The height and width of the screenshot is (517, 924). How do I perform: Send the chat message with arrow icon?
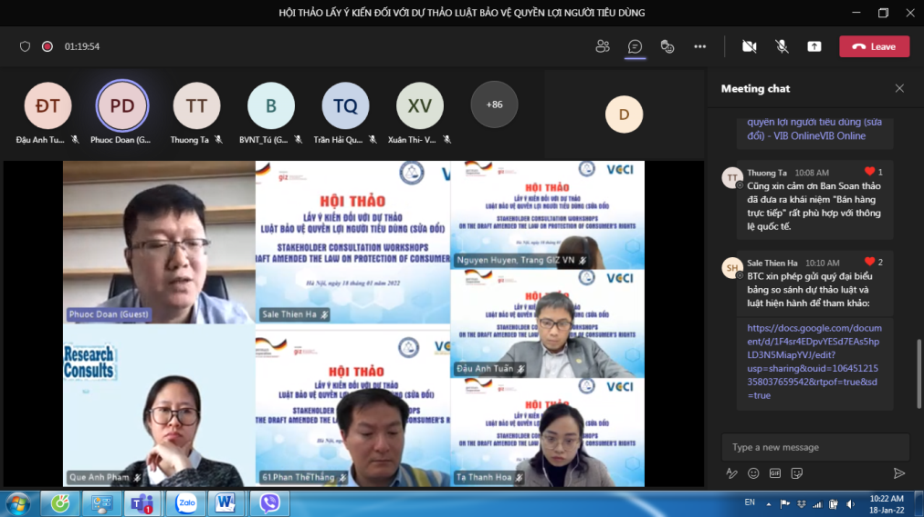(899, 473)
